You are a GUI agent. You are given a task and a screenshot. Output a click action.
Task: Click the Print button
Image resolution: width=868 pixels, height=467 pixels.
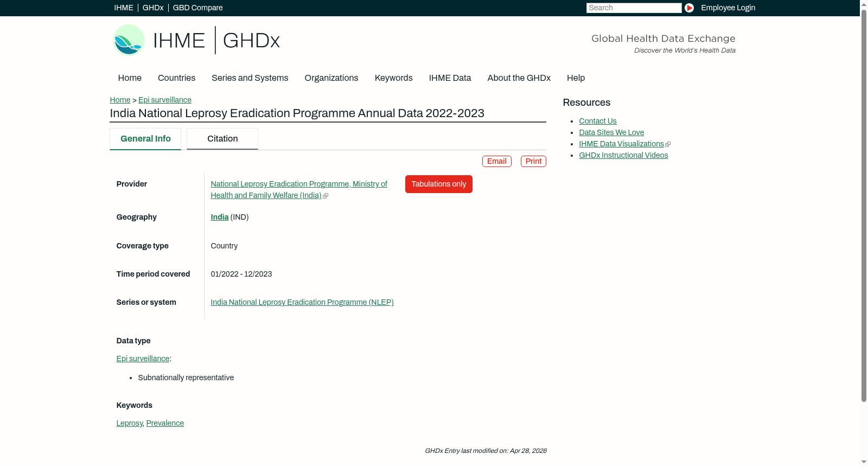[x=533, y=161]
